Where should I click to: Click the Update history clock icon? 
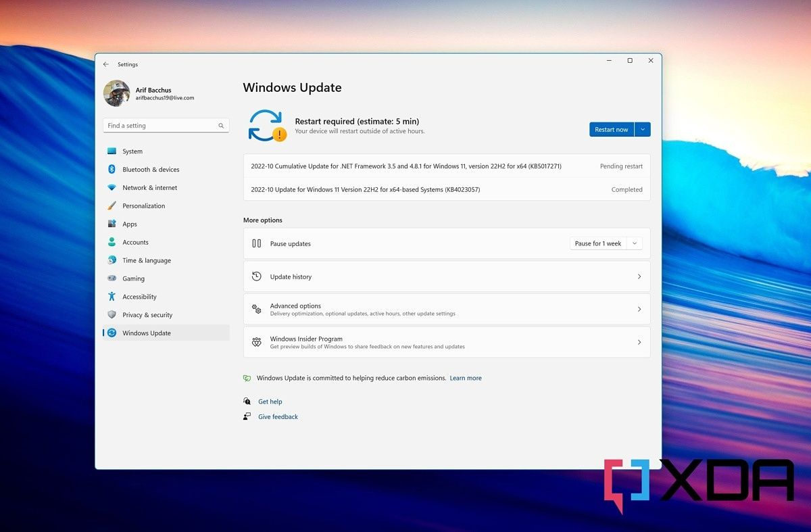256,276
